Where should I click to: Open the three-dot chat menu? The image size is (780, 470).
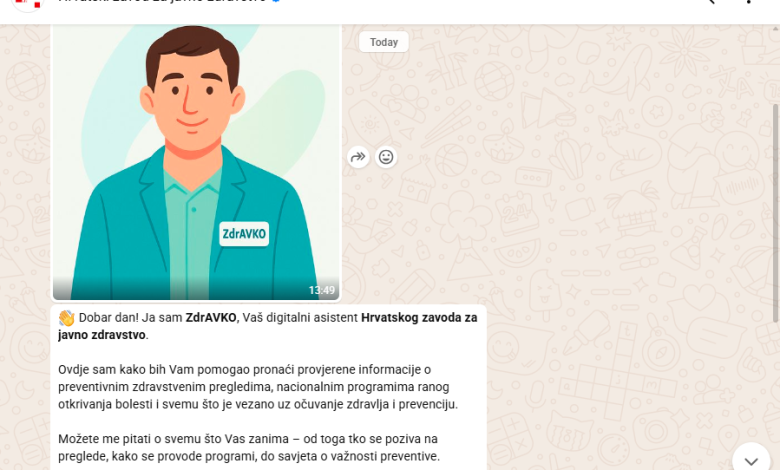tap(749, 1)
